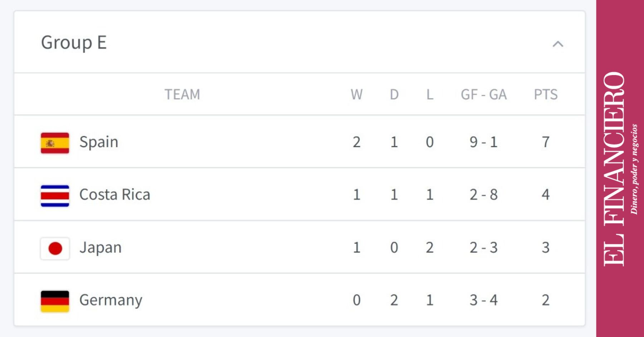Click Spain's 7 points value
Image resolution: width=644 pixels, height=337 pixels.
click(546, 142)
